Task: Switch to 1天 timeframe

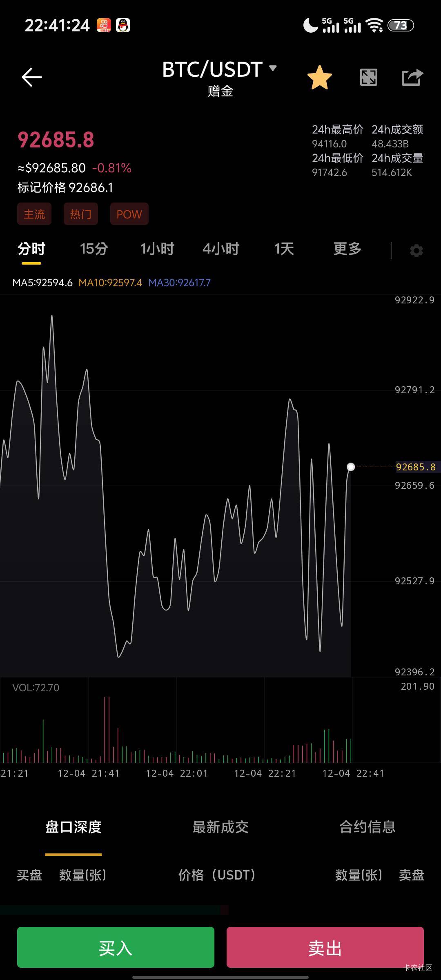Action: coord(284,249)
